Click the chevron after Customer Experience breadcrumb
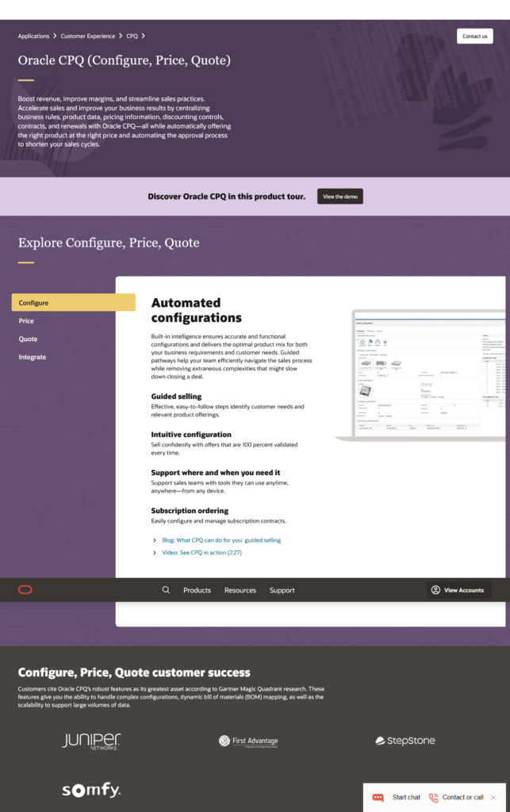This screenshot has height=812, width=510. 121,36
